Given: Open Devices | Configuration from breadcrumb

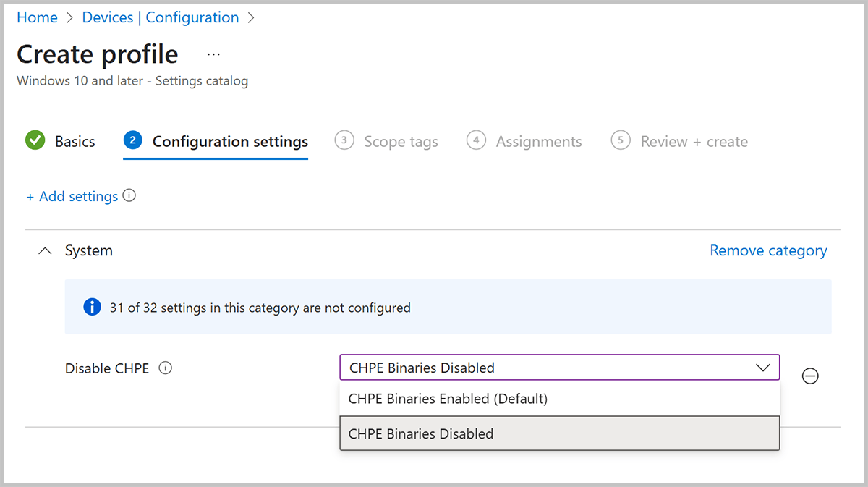Looking at the screenshot, I should (x=160, y=17).
